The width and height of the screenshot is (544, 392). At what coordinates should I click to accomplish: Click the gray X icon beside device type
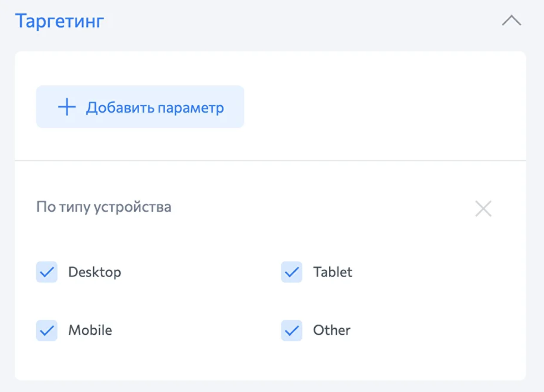click(x=483, y=208)
